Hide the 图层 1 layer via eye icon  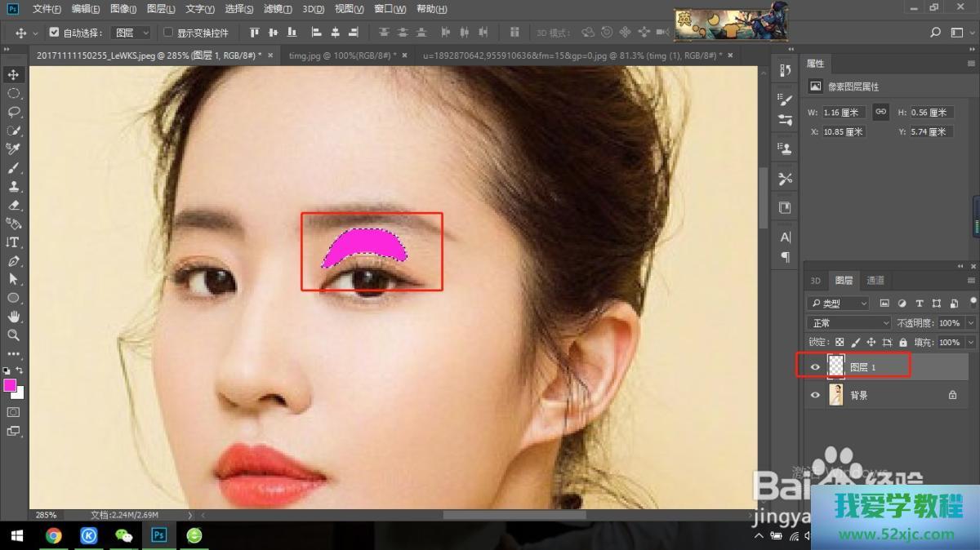pos(815,368)
